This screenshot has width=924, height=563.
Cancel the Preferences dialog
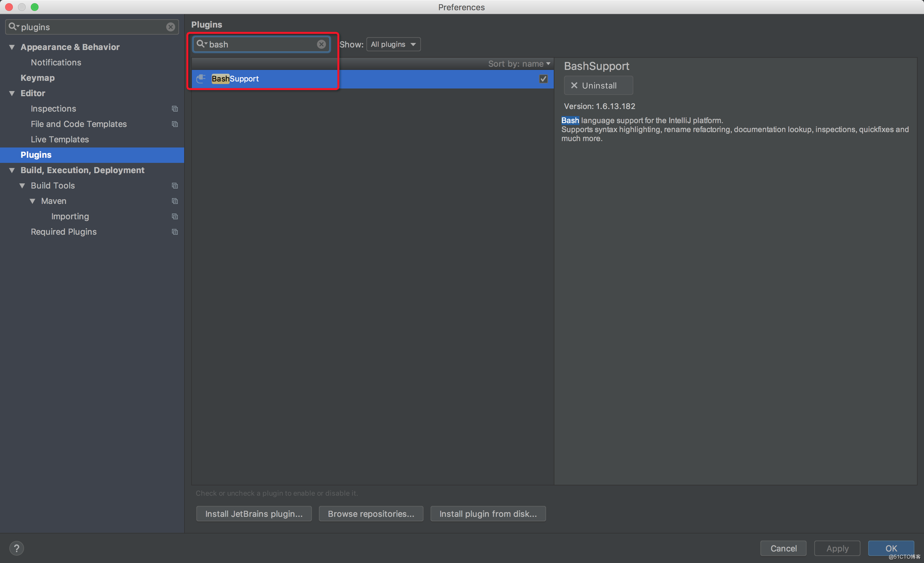click(783, 548)
